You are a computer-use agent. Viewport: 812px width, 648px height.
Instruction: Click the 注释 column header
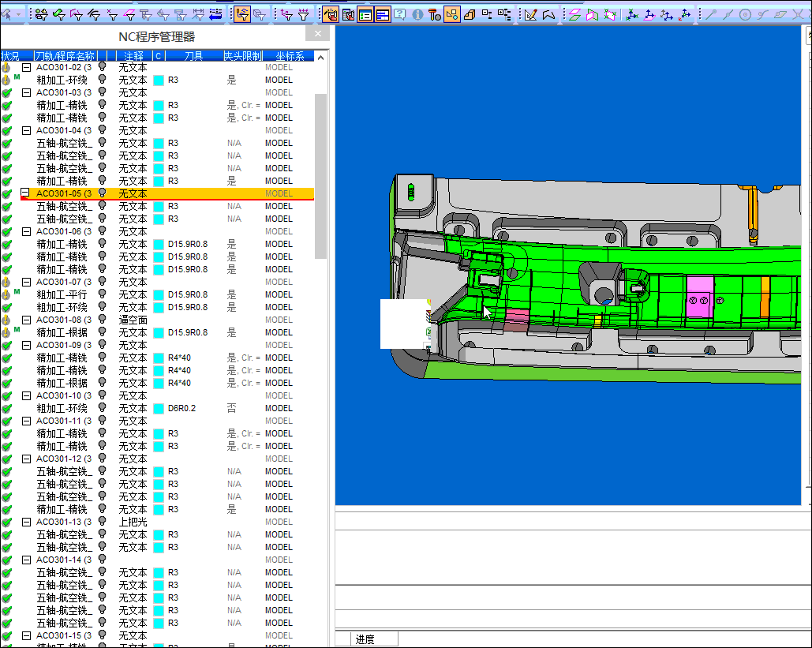tap(134, 56)
